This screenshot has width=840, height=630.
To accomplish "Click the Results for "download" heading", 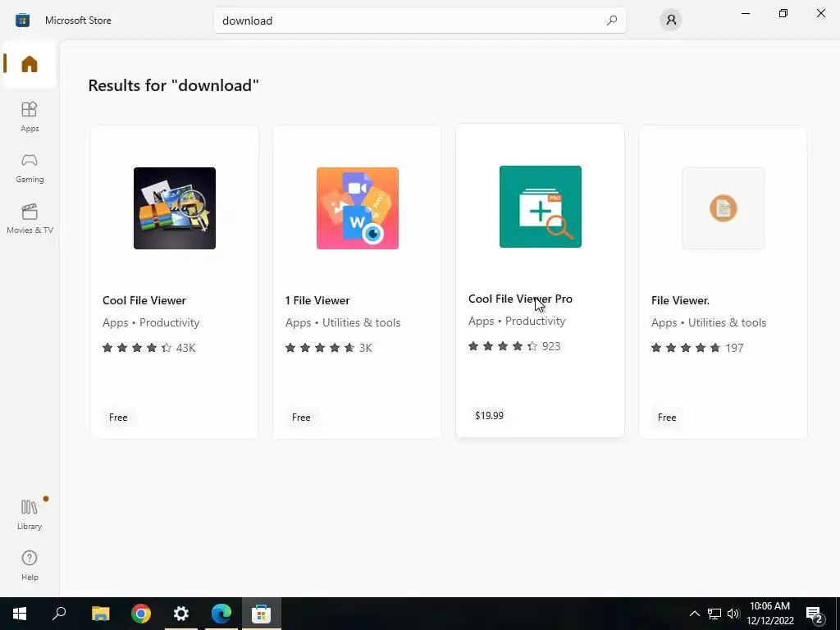I will coord(174,85).
